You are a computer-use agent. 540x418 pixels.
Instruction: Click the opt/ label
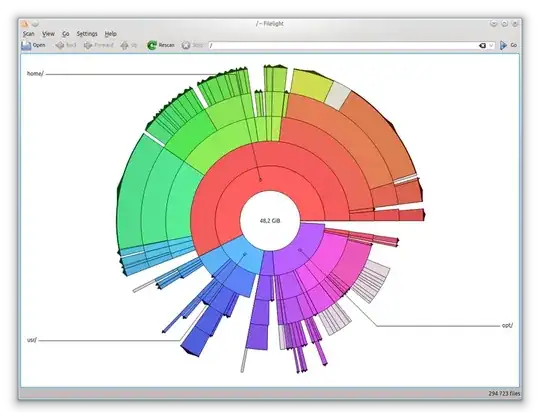tap(507, 325)
